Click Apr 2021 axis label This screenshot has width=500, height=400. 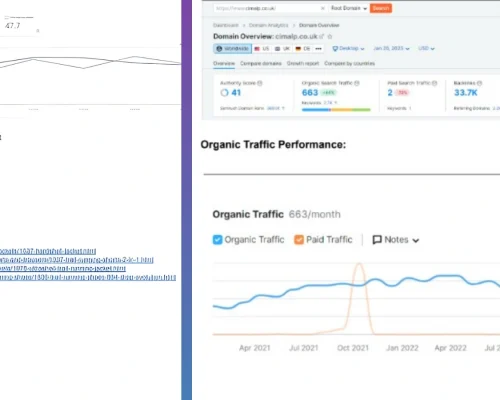(254, 348)
